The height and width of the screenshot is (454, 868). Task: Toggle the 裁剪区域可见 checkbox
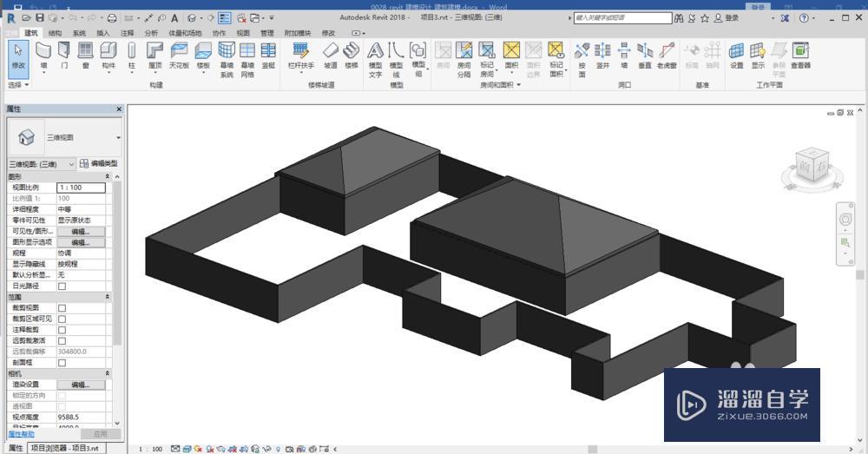click(62, 319)
